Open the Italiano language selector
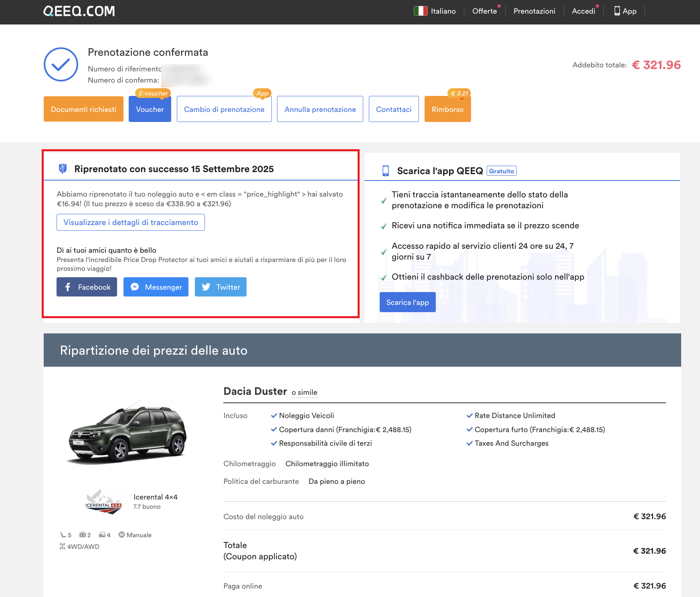 pos(435,11)
